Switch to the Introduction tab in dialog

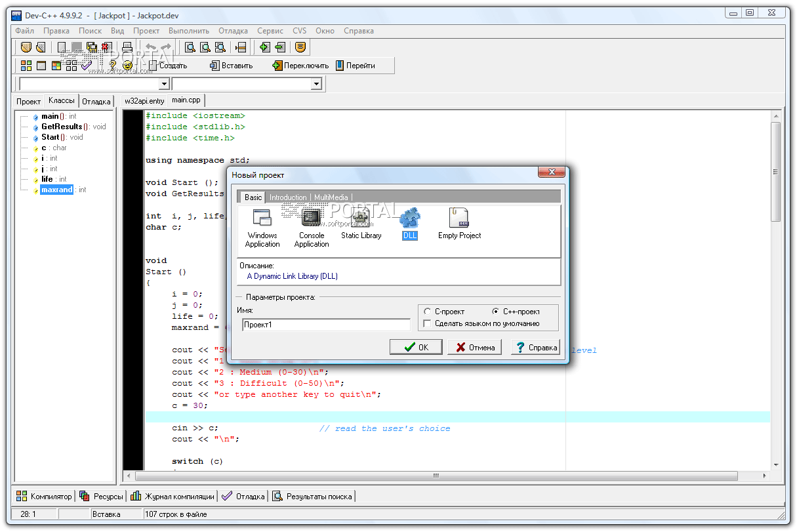288,197
